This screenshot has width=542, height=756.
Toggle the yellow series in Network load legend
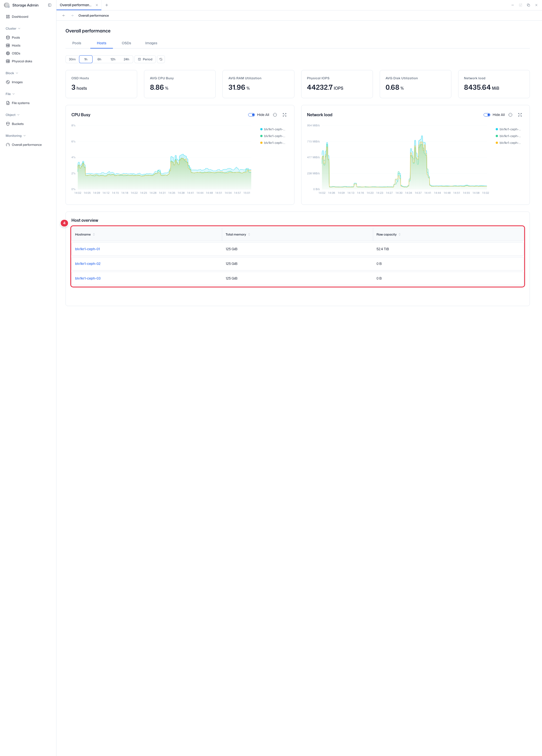click(x=508, y=143)
